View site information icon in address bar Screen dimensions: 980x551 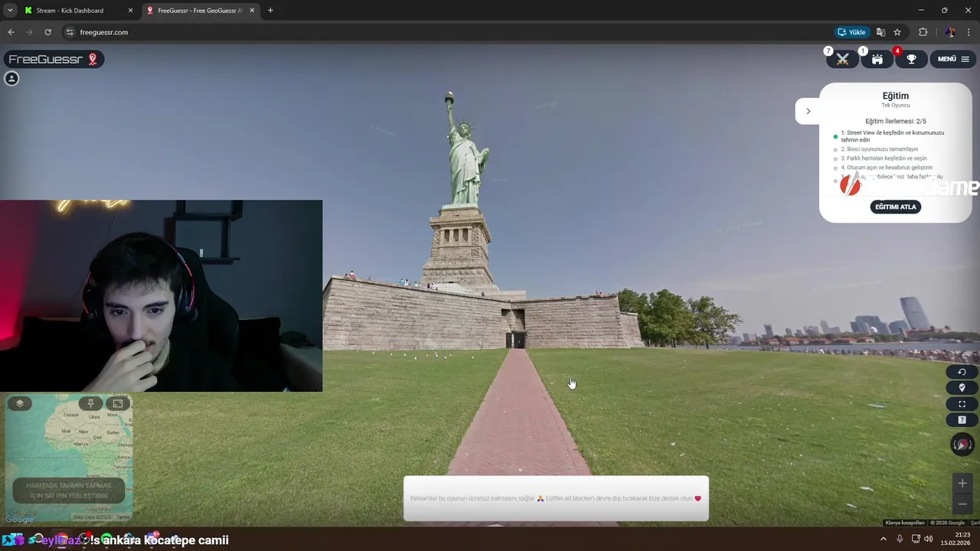[69, 32]
